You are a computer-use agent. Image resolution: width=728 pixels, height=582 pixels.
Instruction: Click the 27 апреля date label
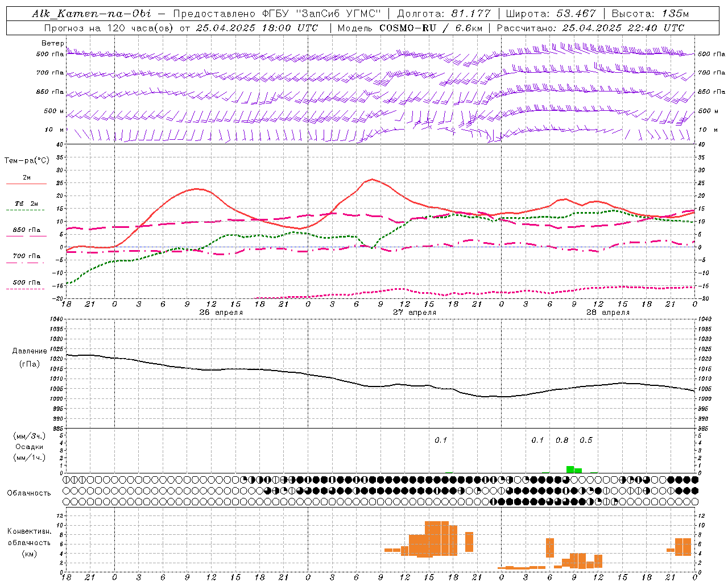coord(415,313)
